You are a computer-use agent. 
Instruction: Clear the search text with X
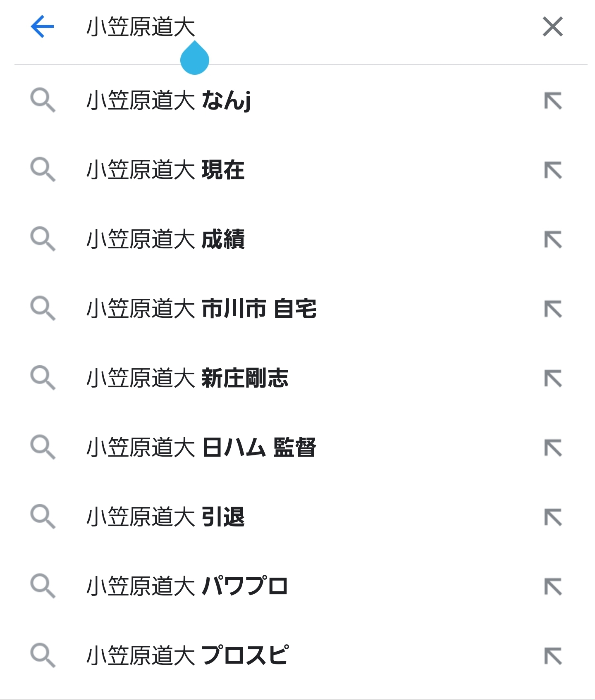point(552,27)
